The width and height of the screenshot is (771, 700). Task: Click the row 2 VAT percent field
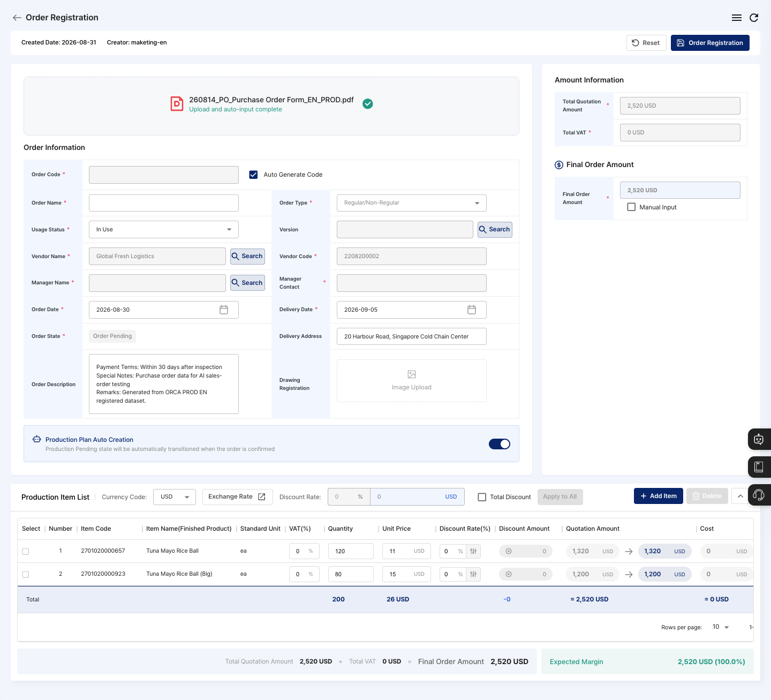304,574
